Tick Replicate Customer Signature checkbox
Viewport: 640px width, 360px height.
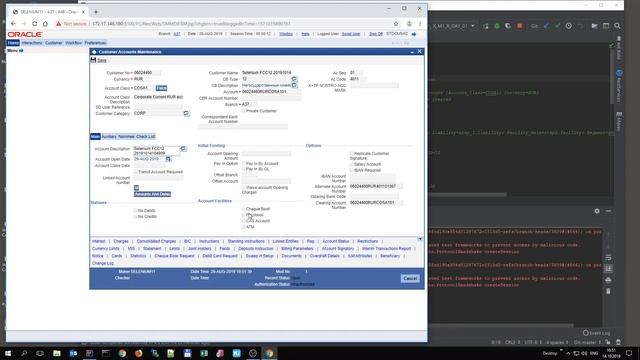click(x=351, y=153)
